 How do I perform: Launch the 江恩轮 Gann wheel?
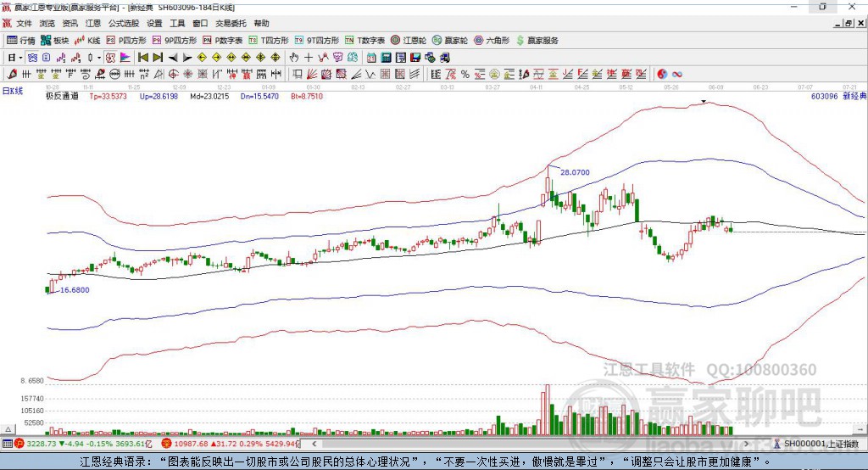[409, 41]
